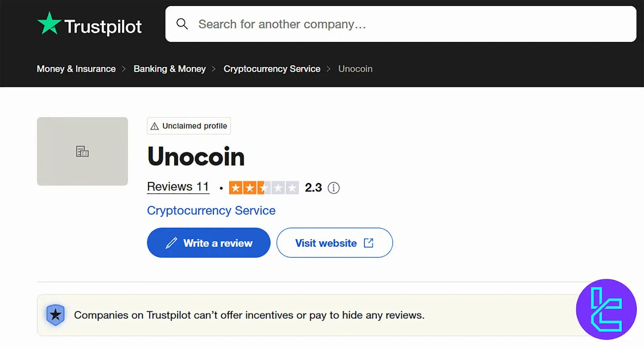Click the Cryptocurrency Service breadcrumb entry
The image size is (644, 347).
272,69
